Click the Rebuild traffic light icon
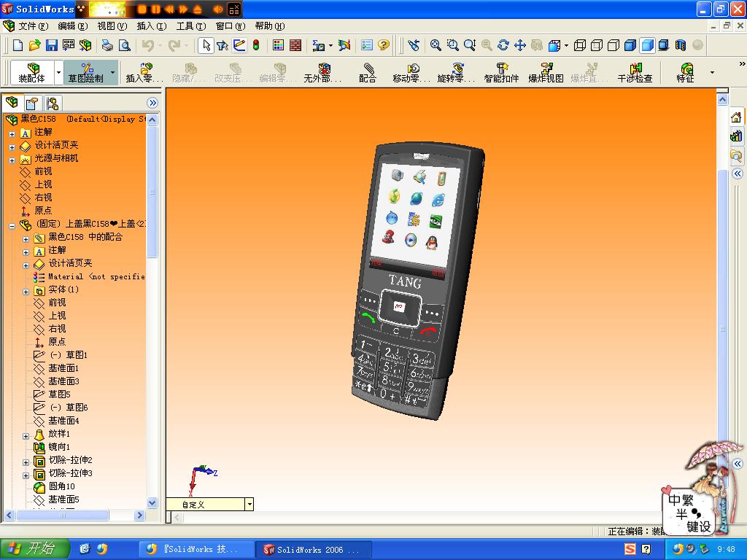 (x=256, y=45)
